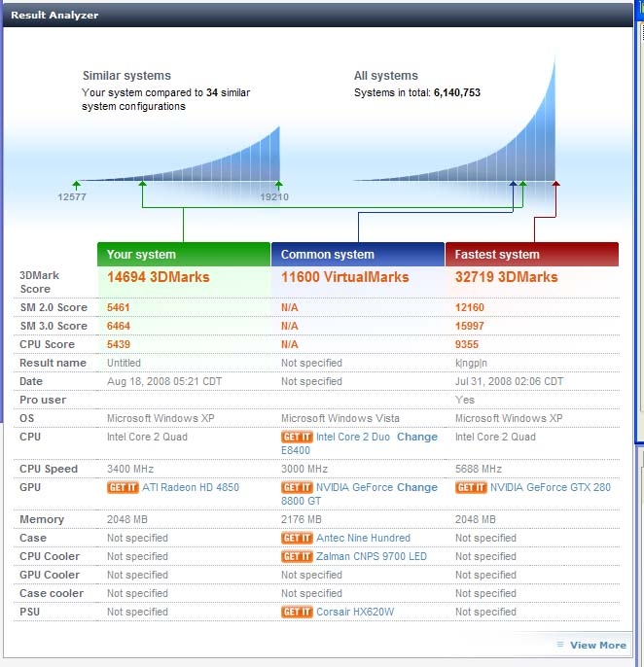Click the 5688 MHz CPU speed value
This screenshot has width=644, height=667.
[x=479, y=469]
